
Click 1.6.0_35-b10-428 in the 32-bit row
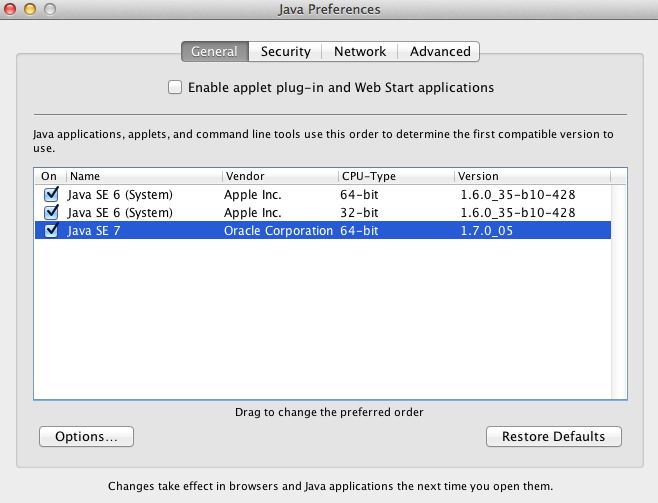518,213
